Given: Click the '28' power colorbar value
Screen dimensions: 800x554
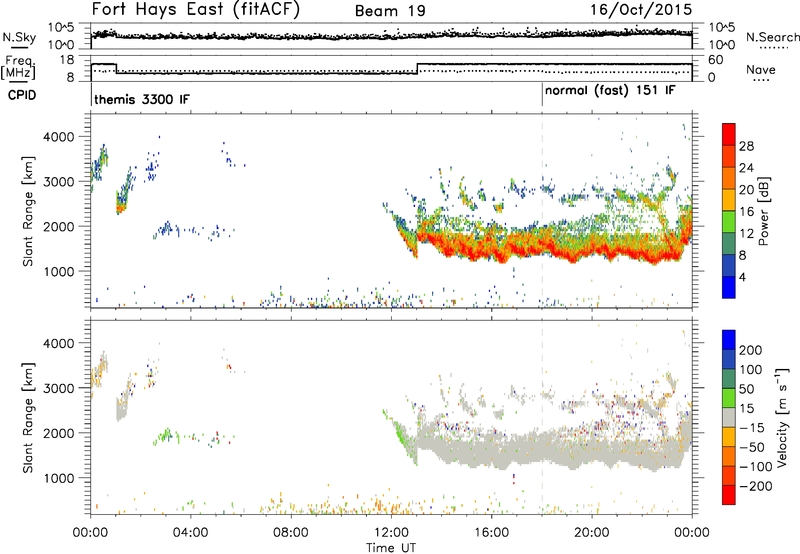Looking at the screenshot, I should click(746, 146).
